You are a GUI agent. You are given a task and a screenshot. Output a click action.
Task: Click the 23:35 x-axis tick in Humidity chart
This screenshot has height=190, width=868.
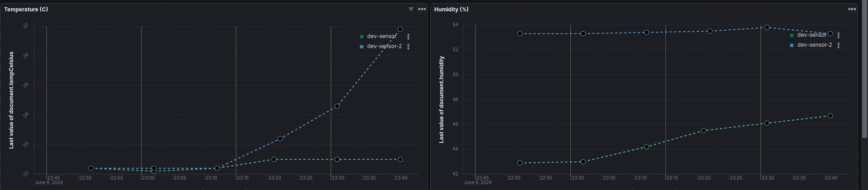tap(799, 178)
